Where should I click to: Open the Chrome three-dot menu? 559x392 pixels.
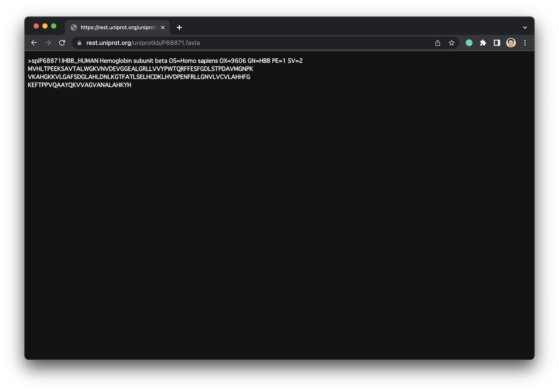click(x=525, y=43)
